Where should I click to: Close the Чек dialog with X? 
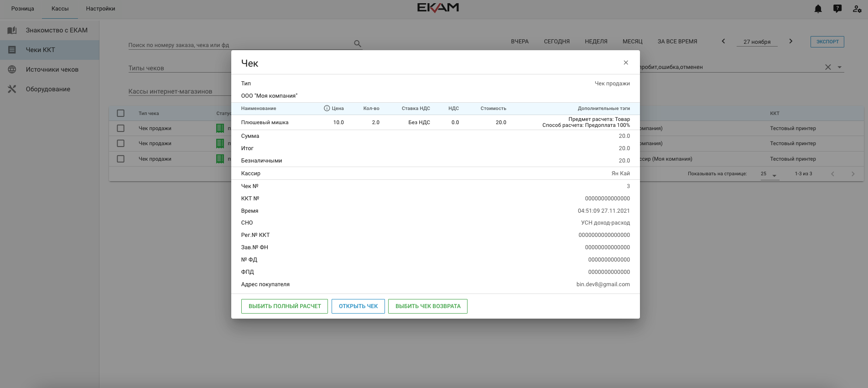626,63
